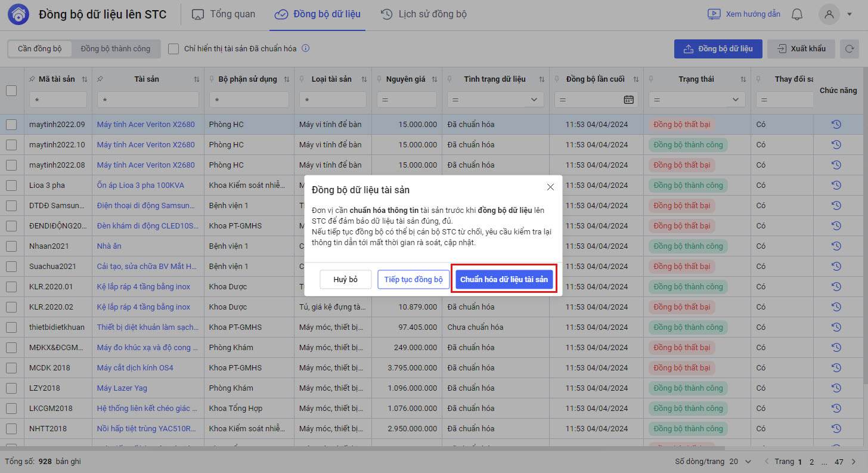
Task: Check the select-all header checkbox
Action: tap(11, 91)
